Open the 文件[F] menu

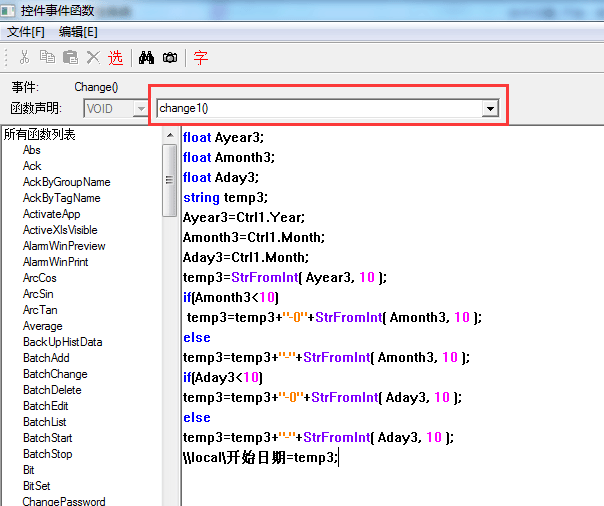(26, 32)
